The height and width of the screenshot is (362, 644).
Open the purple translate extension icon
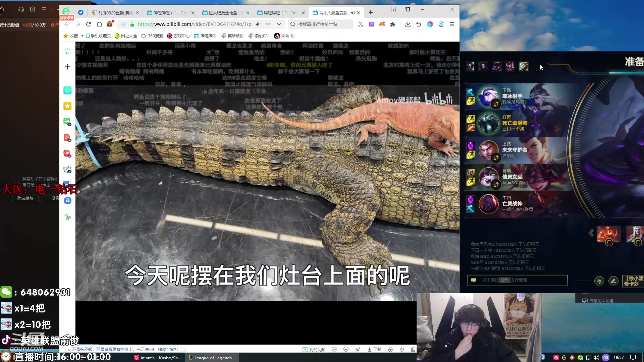coord(371,24)
